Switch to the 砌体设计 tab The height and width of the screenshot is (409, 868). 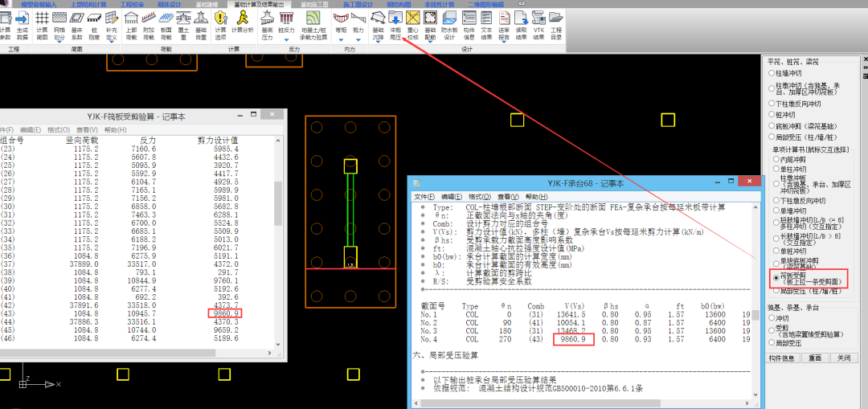point(171,4)
